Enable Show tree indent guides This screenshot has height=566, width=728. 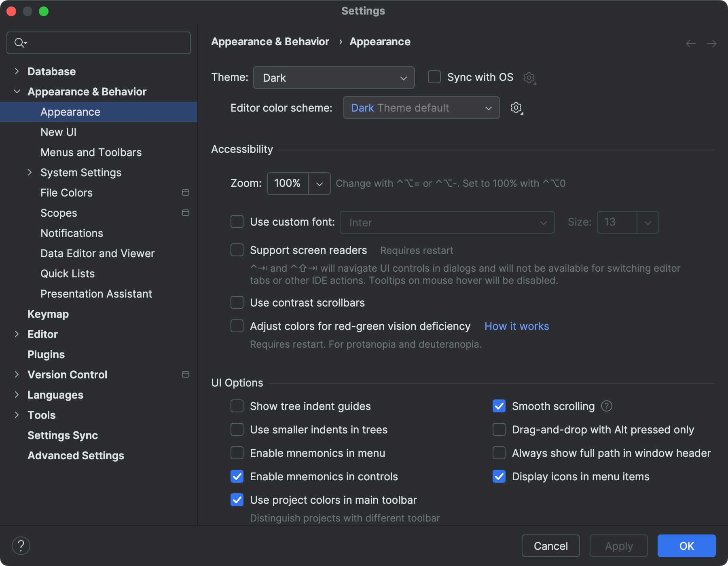point(237,406)
